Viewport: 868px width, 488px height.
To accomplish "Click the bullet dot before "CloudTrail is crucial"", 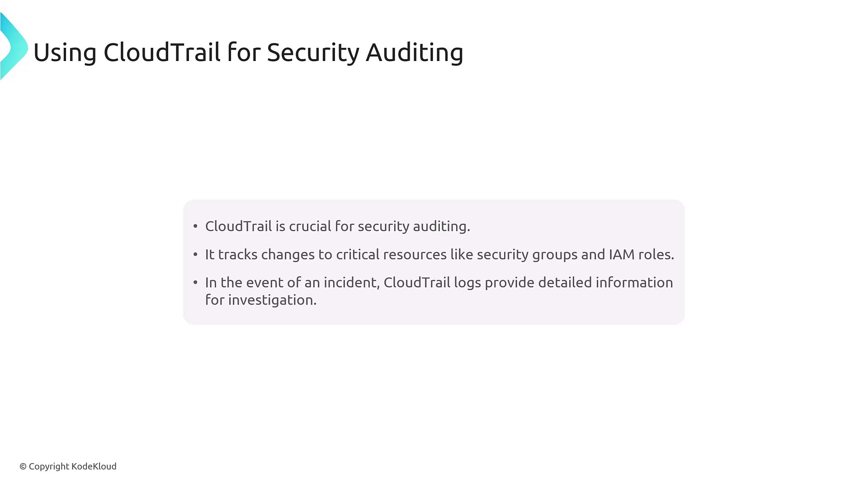I will [195, 226].
